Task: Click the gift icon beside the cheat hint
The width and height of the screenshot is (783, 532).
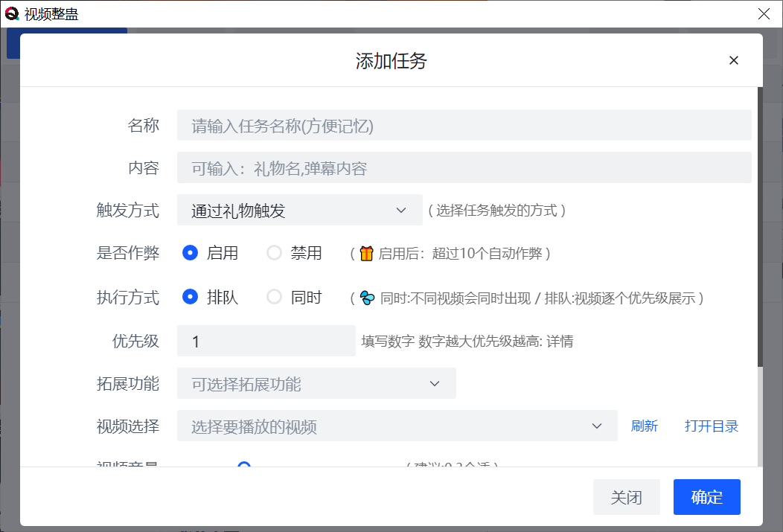Action: (x=366, y=253)
